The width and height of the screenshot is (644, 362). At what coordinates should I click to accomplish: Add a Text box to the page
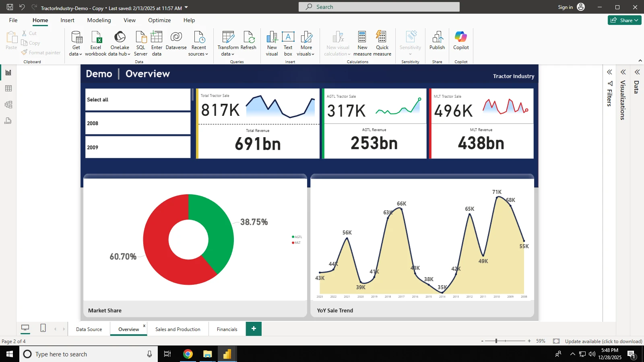point(288,43)
